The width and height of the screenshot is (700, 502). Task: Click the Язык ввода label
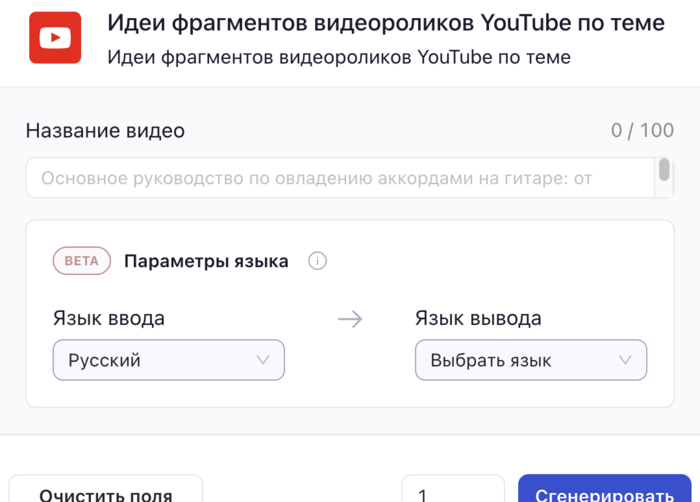[x=109, y=319]
